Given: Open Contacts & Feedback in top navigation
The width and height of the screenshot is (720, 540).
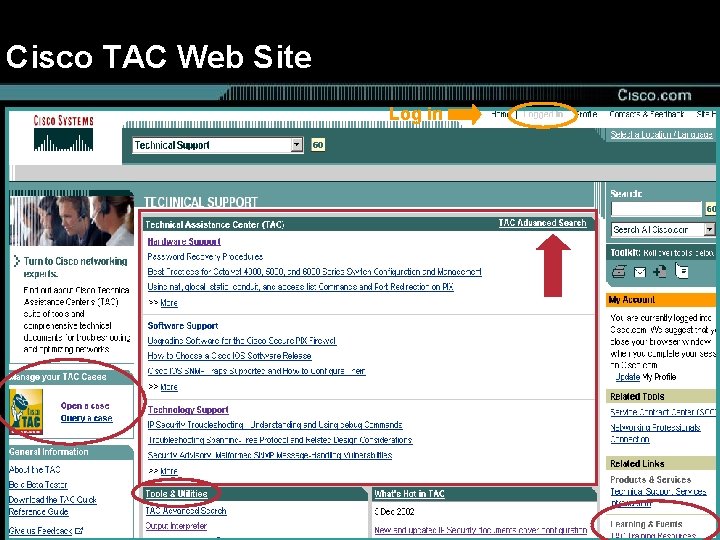Looking at the screenshot, I should pos(647,114).
